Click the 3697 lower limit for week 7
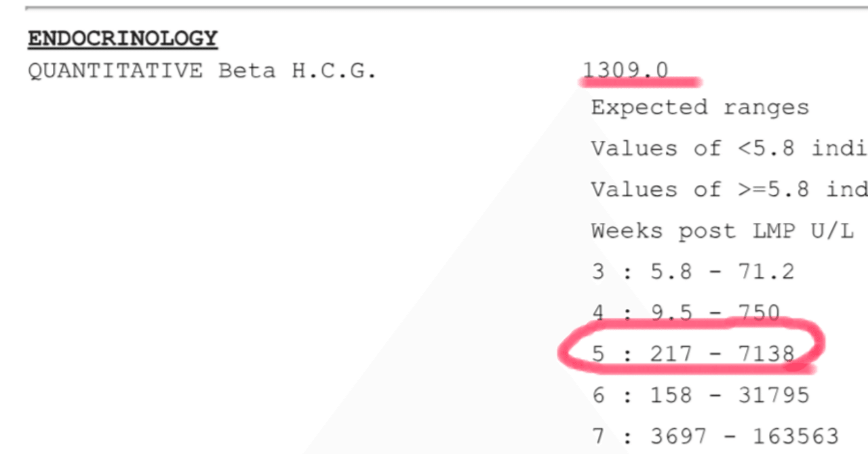868x454 pixels. [678, 436]
